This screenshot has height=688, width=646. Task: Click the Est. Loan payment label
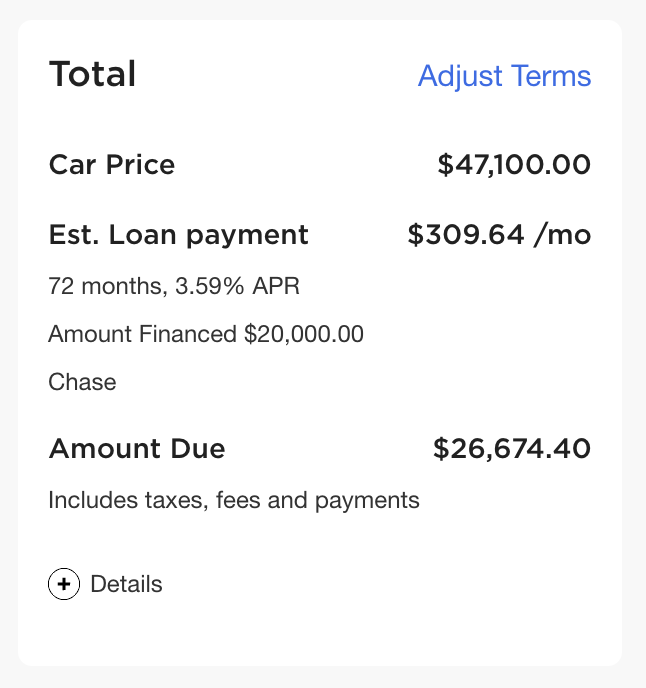pyautogui.click(x=179, y=236)
